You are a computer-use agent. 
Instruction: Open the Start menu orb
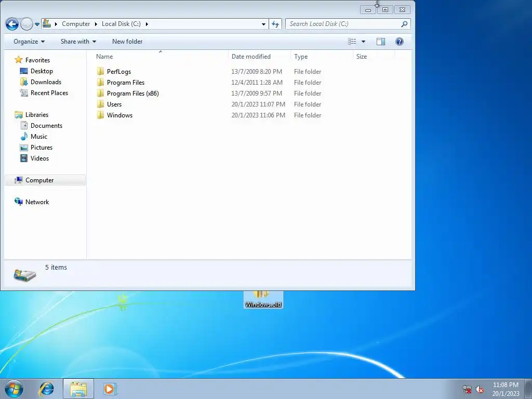[14, 389]
